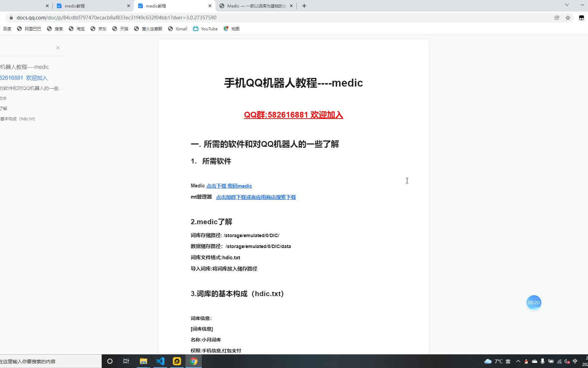Open a new browser tab
This screenshot has width=588, height=368.
tap(304, 6)
